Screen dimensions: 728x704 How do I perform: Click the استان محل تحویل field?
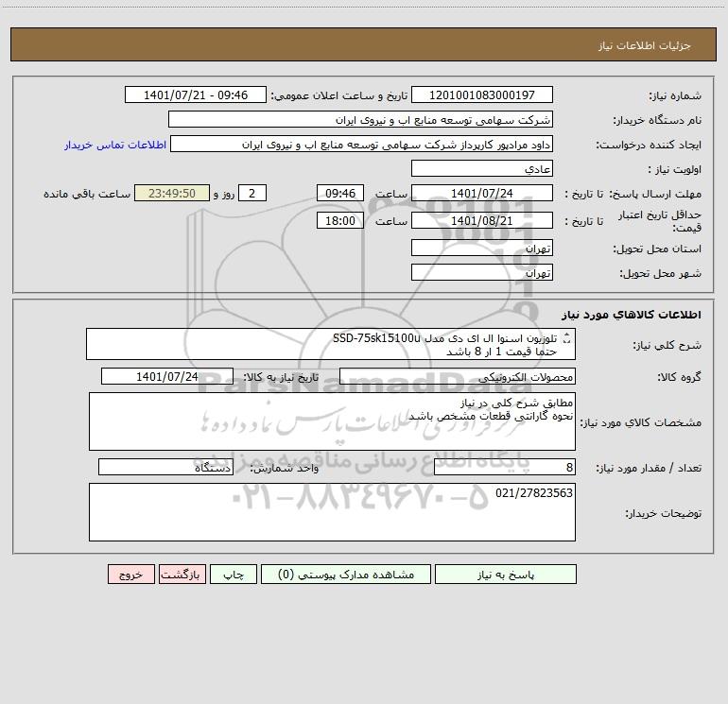482,249
